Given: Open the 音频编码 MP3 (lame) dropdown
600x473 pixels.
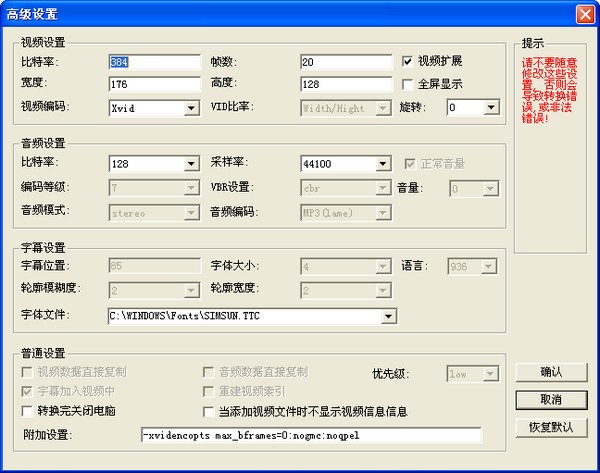Looking at the screenshot, I should (382, 213).
